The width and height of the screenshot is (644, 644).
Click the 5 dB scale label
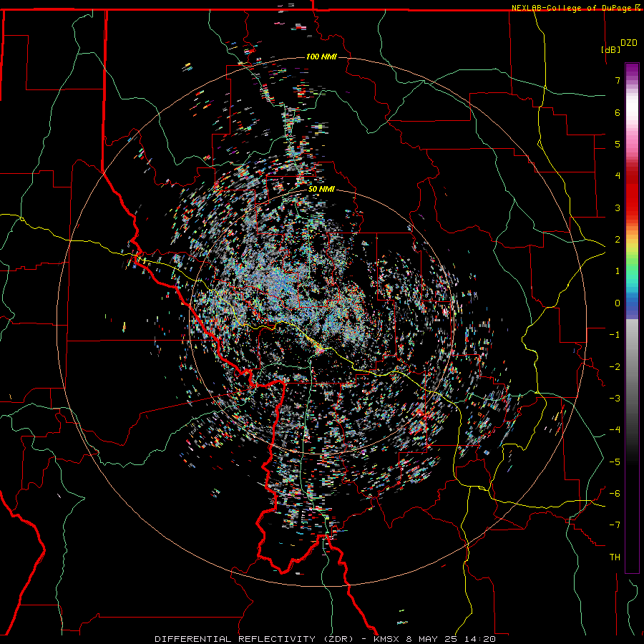coord(618,144)
